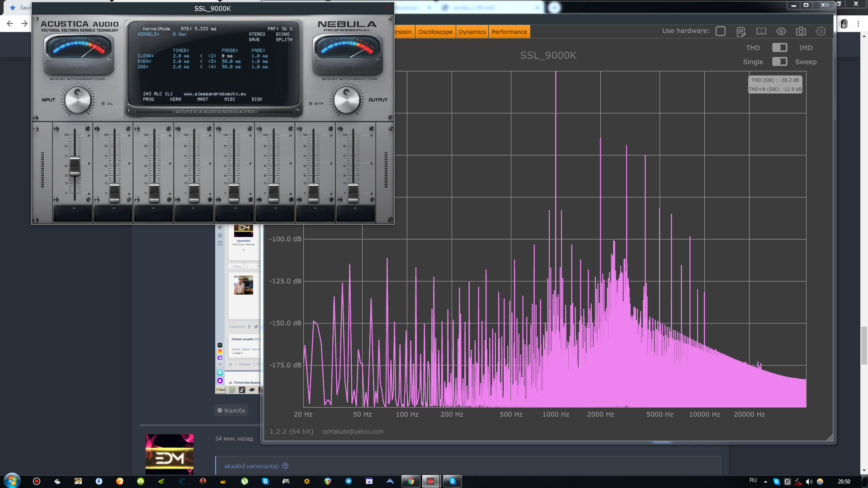Open the manual book icon

click(761, 31)
